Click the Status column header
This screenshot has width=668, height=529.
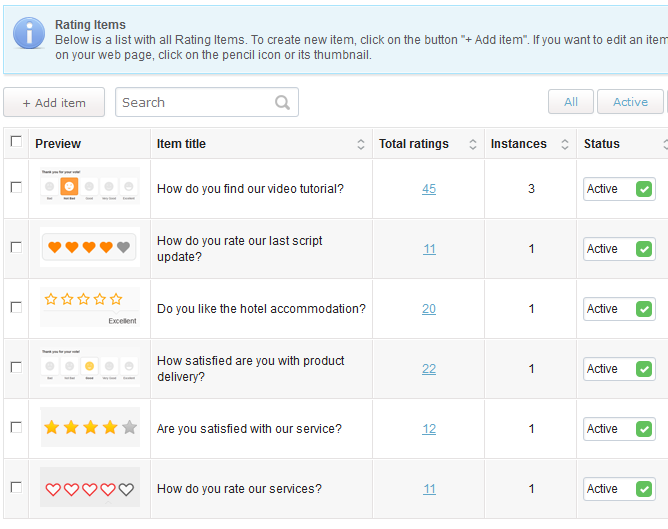click(602, 144)
